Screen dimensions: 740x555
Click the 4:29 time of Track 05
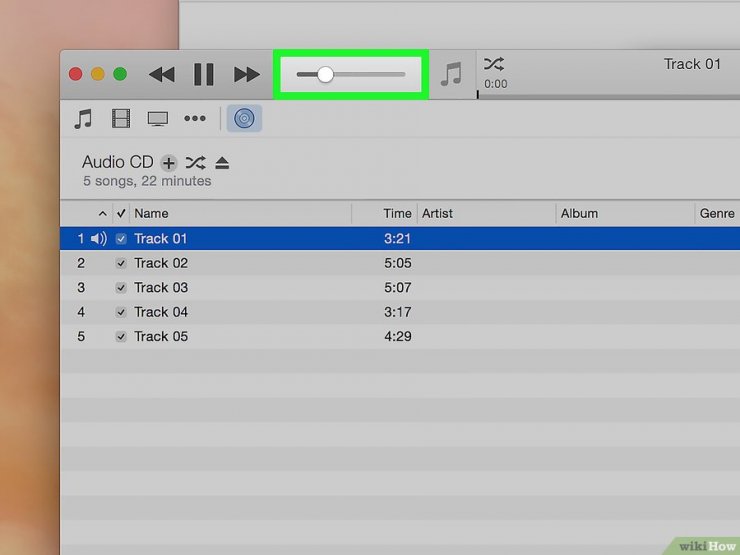tap(397, 337)
